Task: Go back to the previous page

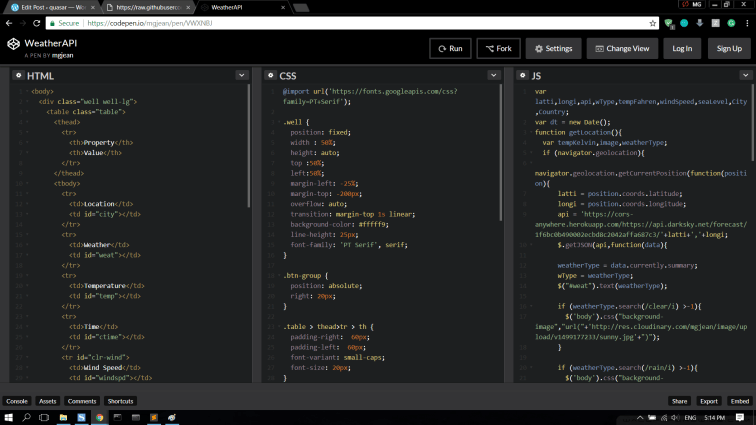Action: [9, 22]
